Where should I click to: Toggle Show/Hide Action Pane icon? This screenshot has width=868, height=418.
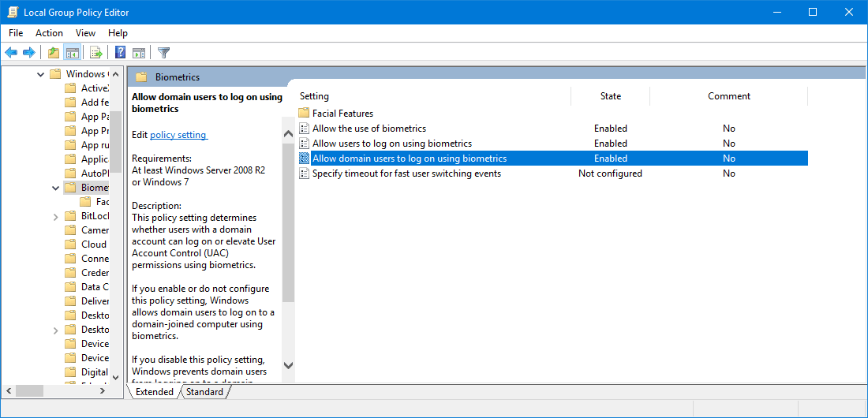click(x=139, y=53)
